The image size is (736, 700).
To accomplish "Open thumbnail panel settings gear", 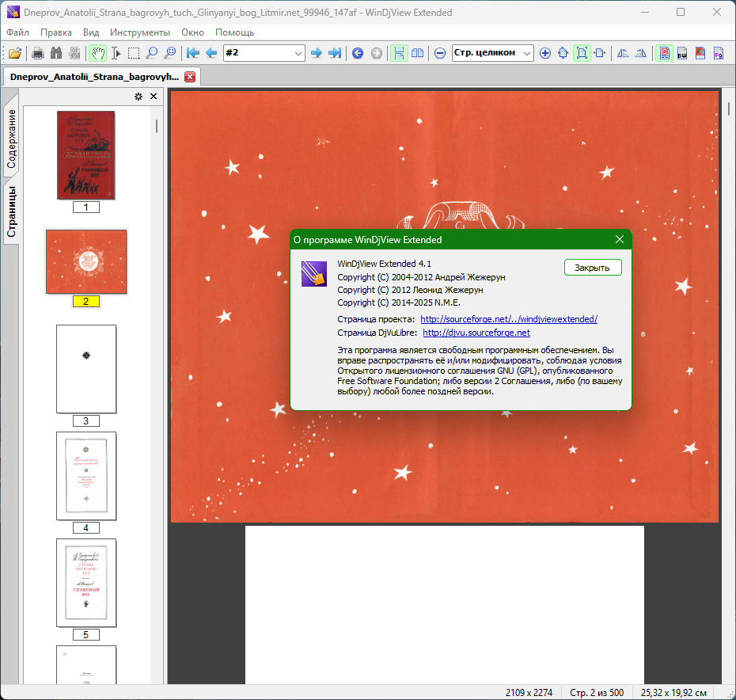I will pyautogui.click(x=138, y=97).
